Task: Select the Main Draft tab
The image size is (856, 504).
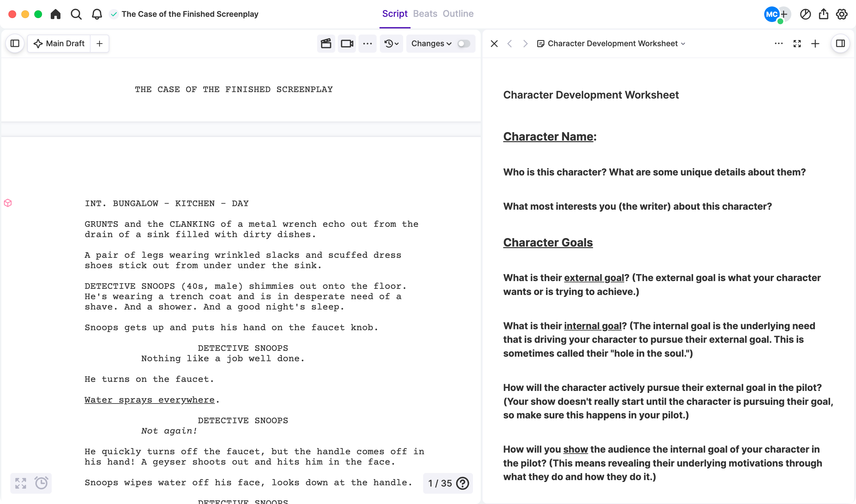Action: [59, 44]
